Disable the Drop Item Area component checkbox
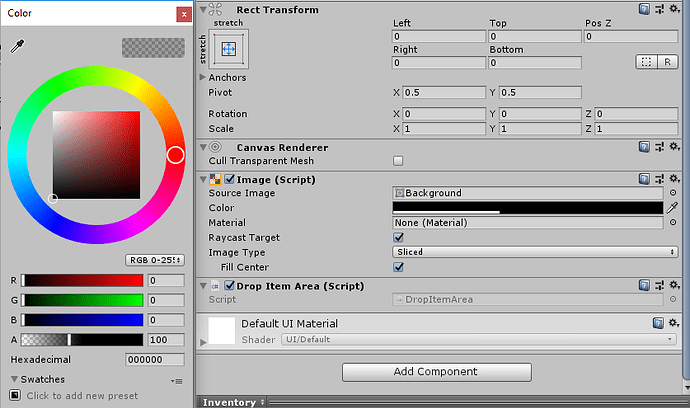This screenshot has height=408, width=690. point(229,286)
